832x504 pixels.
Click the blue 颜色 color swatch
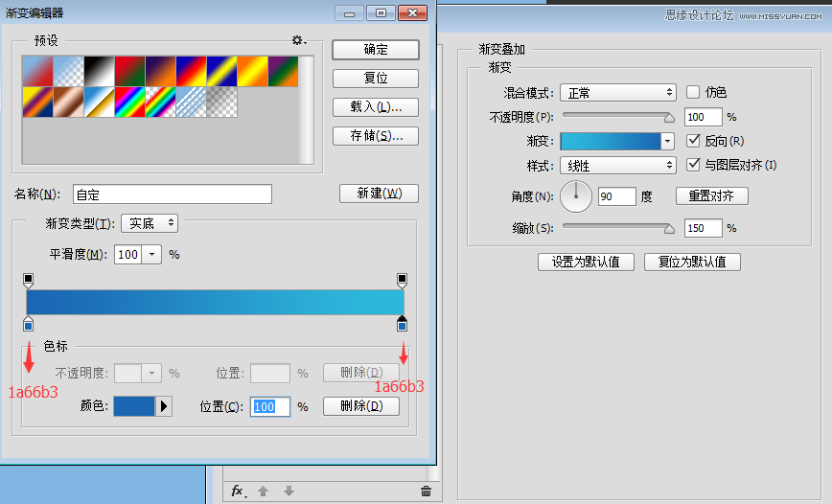click(134, 406)
